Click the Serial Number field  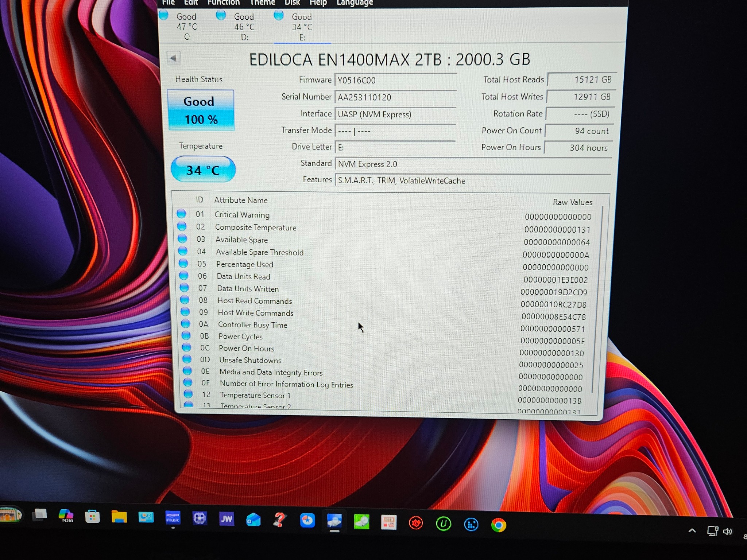click(395, 97)
